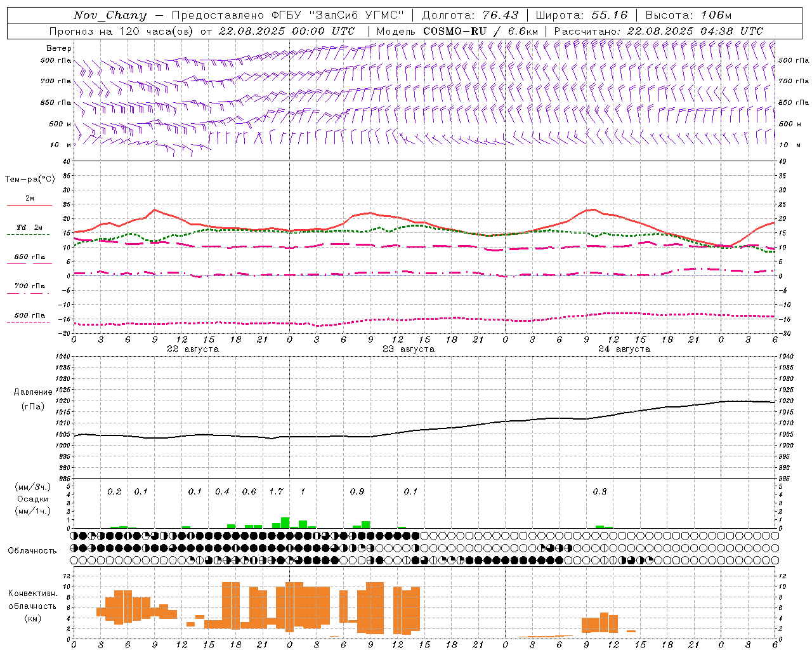Screen dimensions: 812x650
Task: Click the "Давление" pressure panel label
Action: [33, 392]
